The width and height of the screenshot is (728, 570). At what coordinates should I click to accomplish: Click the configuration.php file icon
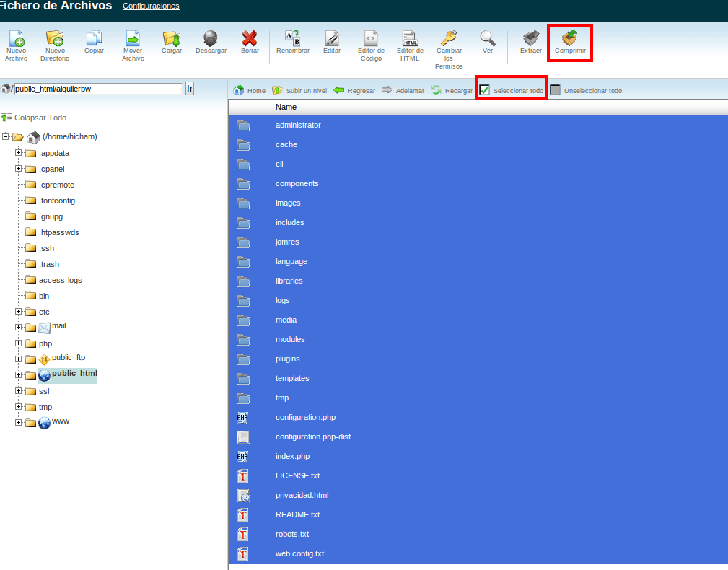click(243, 417)
